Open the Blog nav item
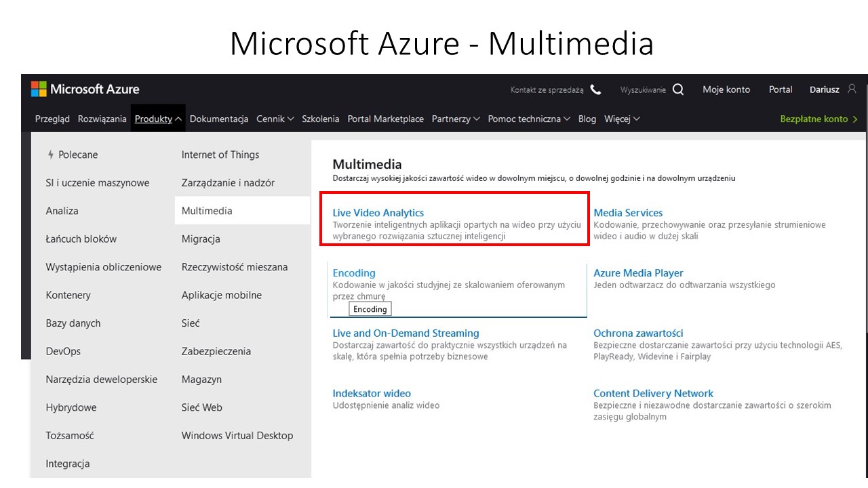The image size is (868, 488). [x=587, y=119]
